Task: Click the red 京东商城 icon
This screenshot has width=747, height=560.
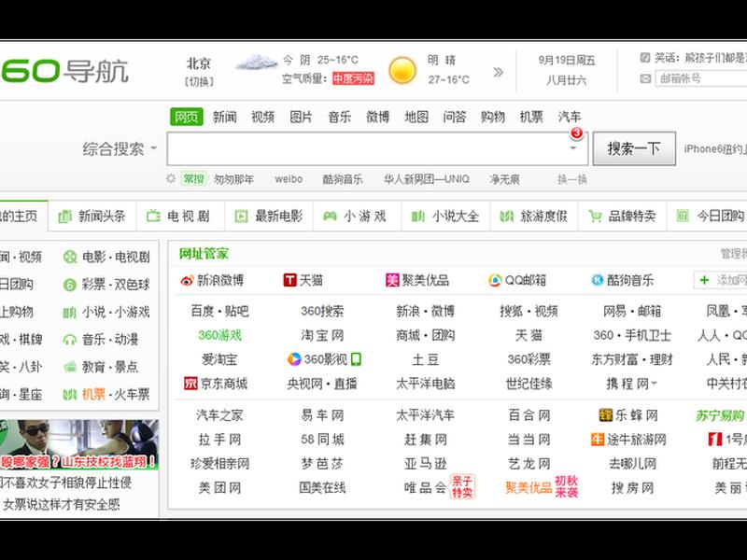Action: pos(190,384)
